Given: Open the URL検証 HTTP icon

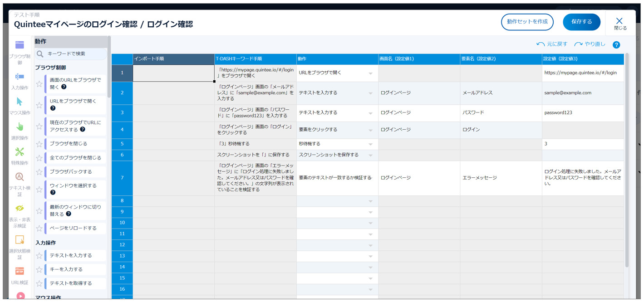Looking at the screenshot, I should pos(20,271).
